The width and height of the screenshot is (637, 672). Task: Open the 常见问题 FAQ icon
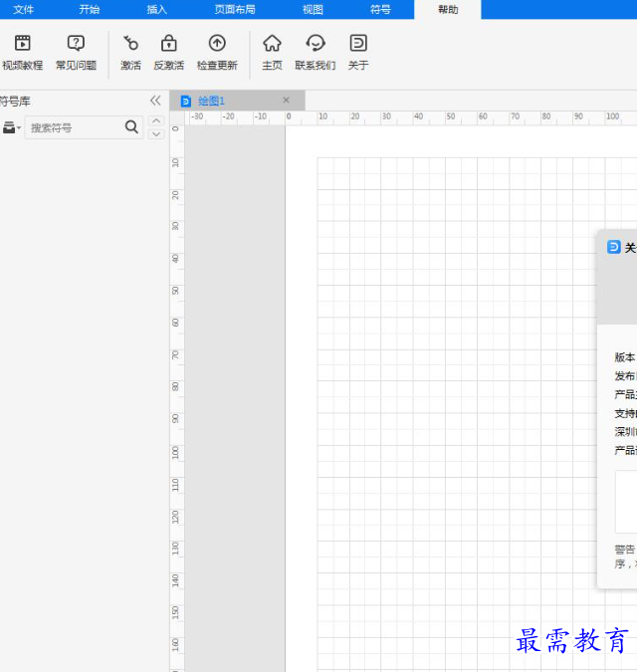(76, 53)
